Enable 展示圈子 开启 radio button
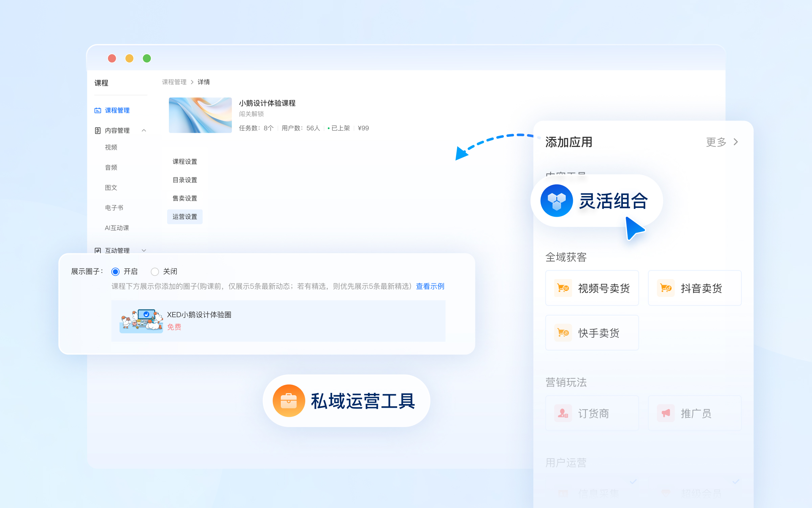This screenshot has height=508, width=812. (x=116, y=271)
